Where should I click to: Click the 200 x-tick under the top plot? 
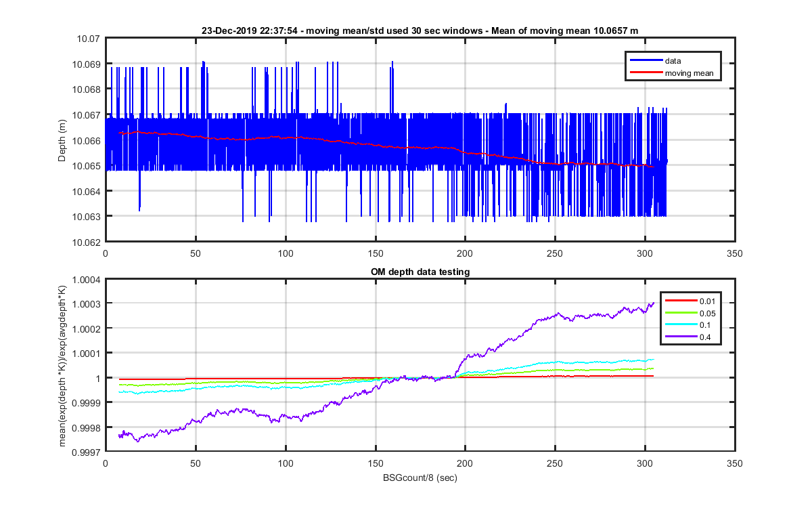point(465,253)
